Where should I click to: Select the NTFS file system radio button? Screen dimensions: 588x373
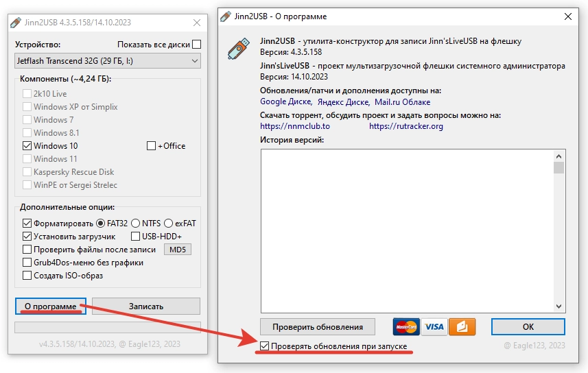click(135, 224)
